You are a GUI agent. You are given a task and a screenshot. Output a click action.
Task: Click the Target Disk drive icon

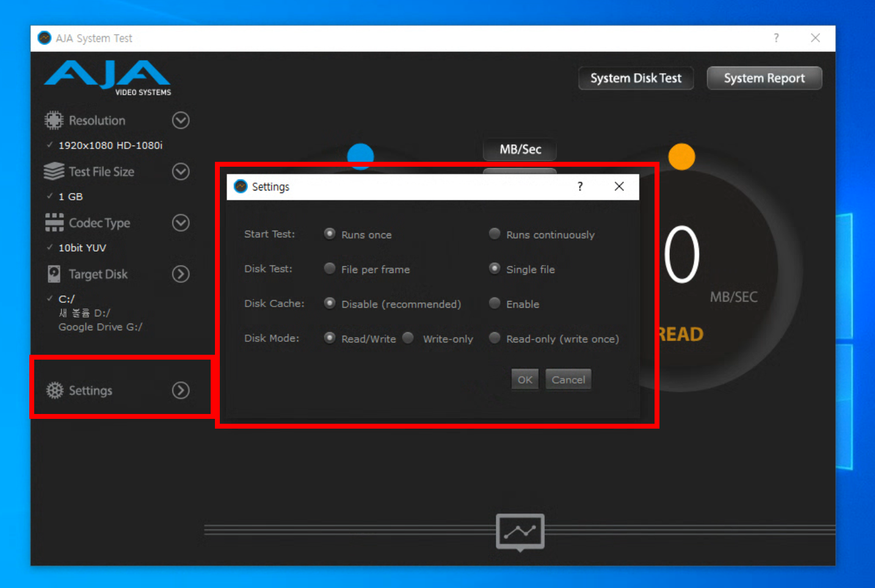tap(54, 274)
